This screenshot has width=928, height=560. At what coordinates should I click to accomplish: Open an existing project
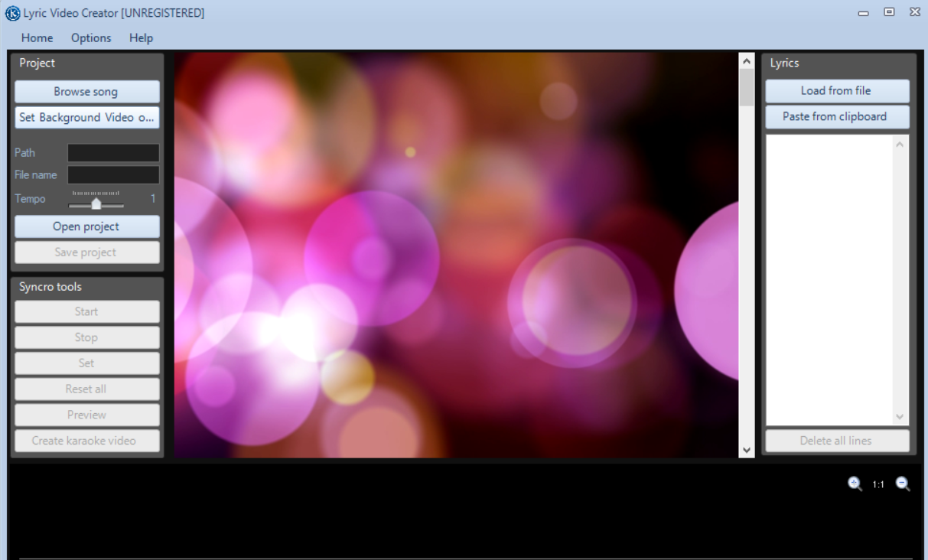[x=86, y=226]
